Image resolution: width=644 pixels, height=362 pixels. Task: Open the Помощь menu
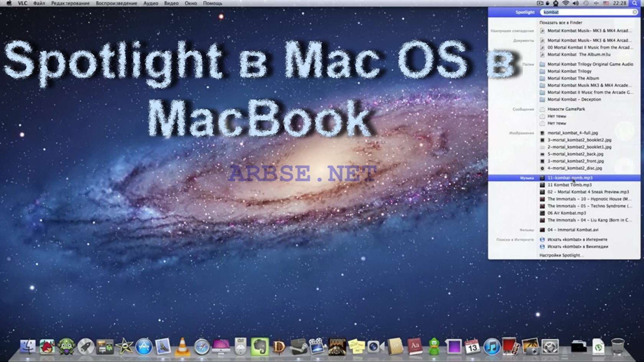tap(213, 3)
